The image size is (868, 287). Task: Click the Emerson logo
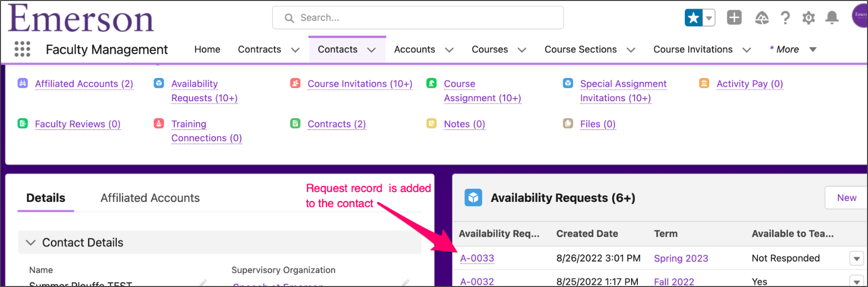coord(81,18)
